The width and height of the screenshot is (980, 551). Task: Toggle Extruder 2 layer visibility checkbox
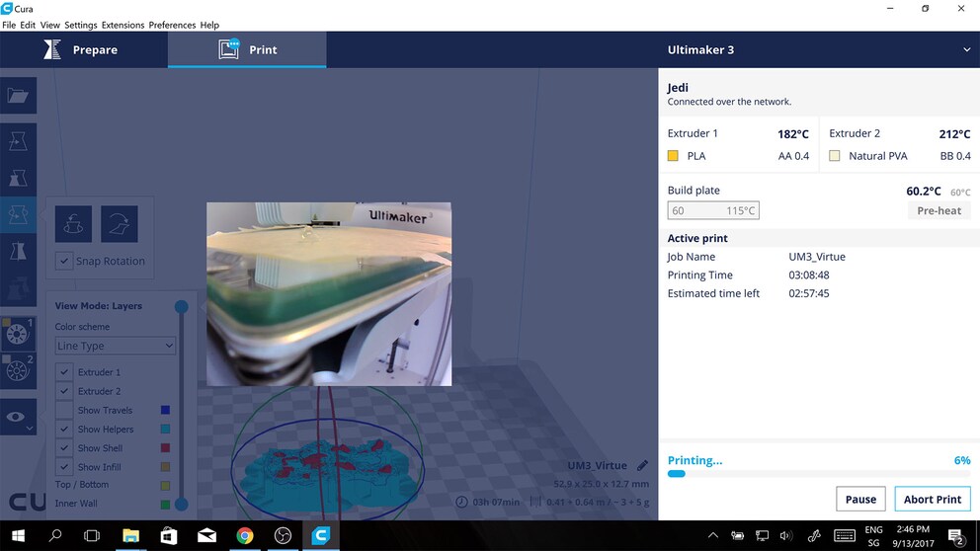pyautogui.click(x=64, y=391)
